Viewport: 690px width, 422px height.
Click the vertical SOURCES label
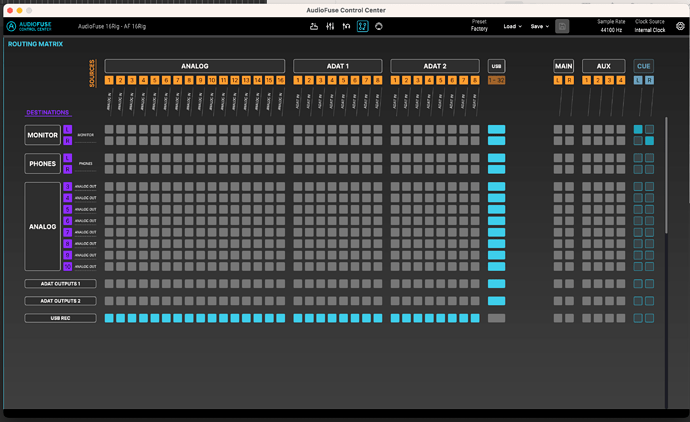(92, 73)
